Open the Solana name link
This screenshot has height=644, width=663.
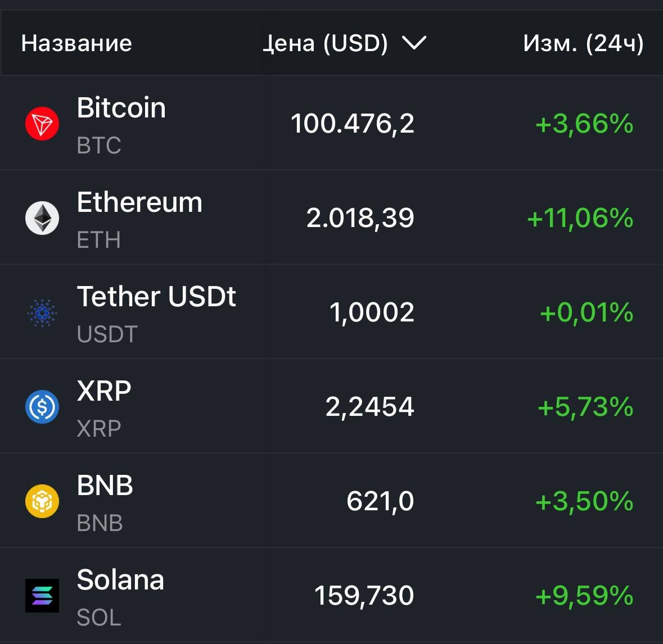[120, 580]
